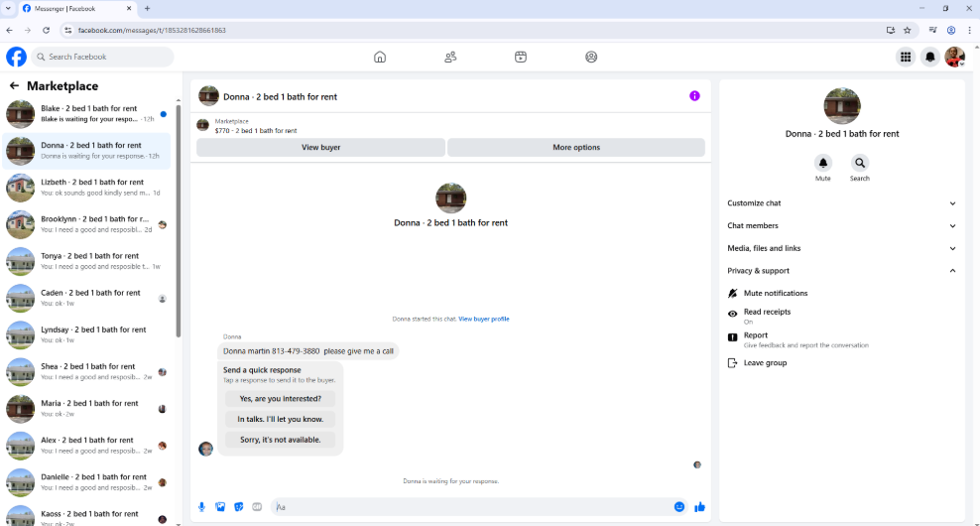
Task: Focus the message text box
Action: [x=472, y=507]
